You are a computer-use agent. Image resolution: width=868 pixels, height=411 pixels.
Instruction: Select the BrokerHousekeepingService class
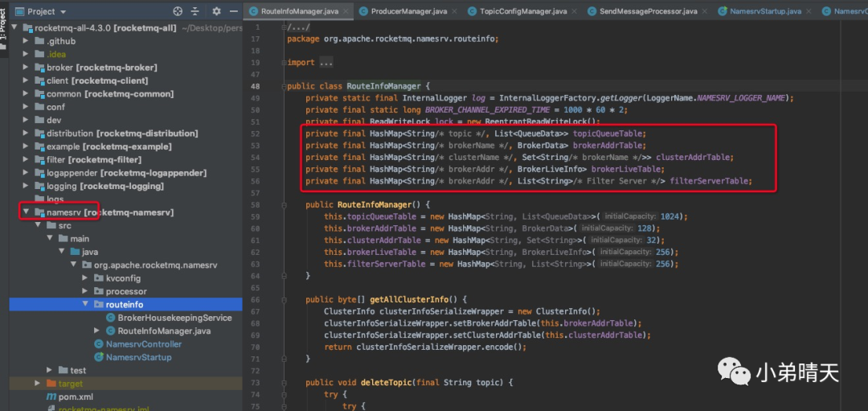175,318
